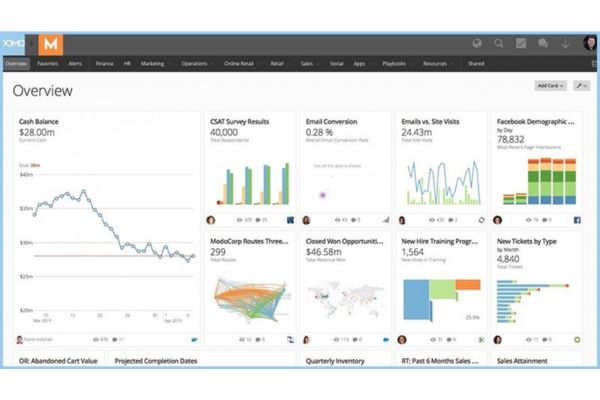The height and width of the screenshot is (400, 600).
Task: Click the comments bubble icon on Cash Balance card
Action: coord(115,340)
